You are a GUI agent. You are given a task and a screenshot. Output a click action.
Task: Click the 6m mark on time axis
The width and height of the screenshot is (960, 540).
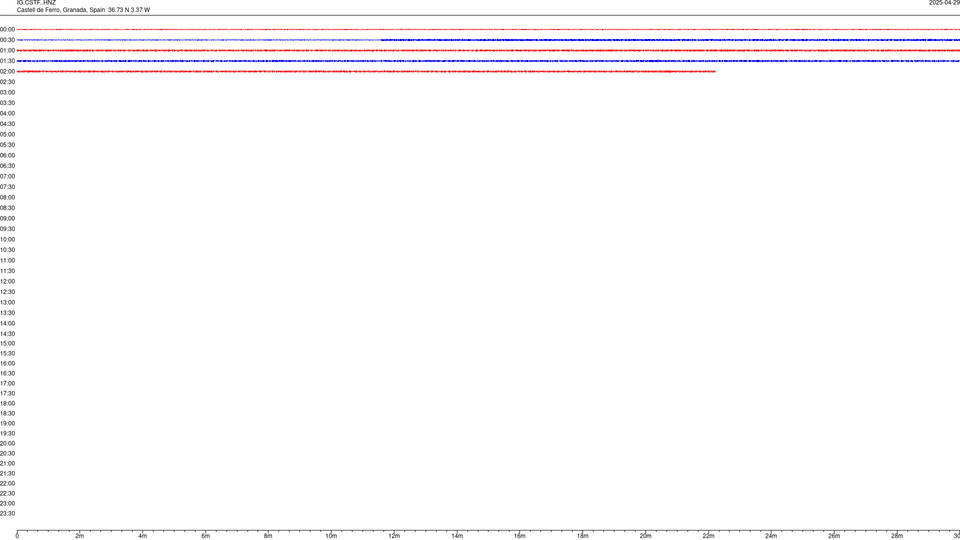point(206,536)
